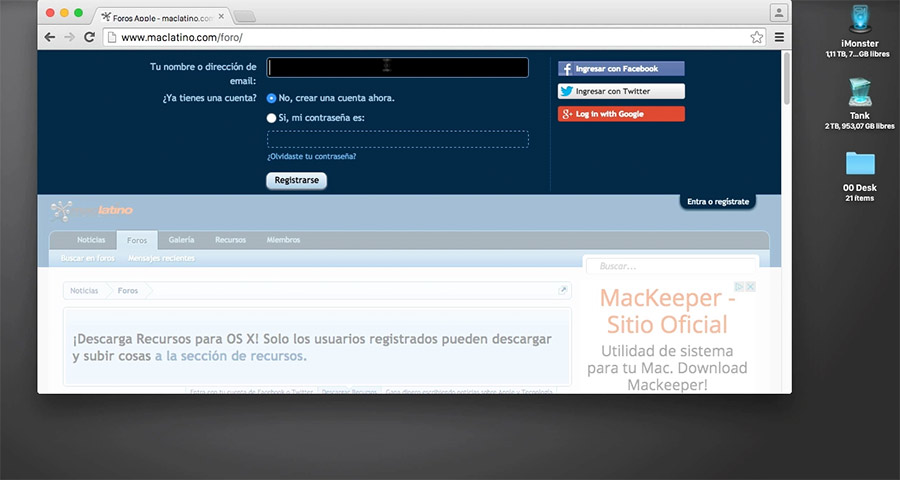900x480 pixels.
Task: Open the Galería navigation tab
Action: click(181, 240)
